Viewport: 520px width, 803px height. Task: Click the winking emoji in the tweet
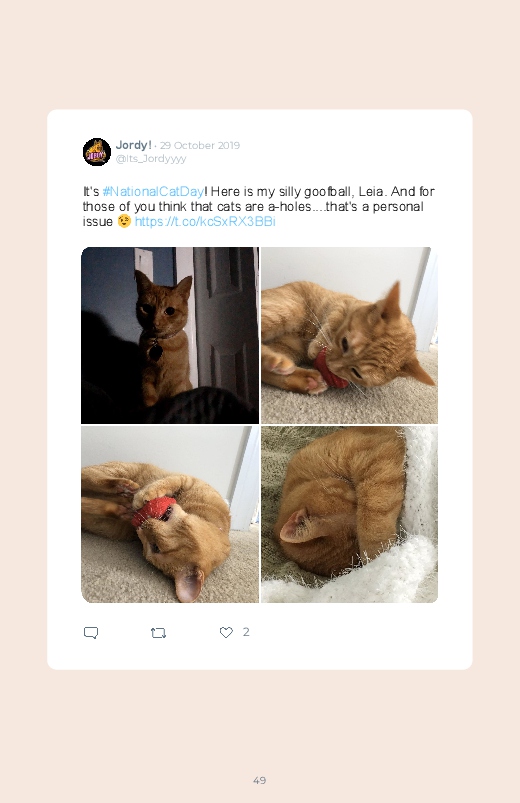click(x=124, y=221)
